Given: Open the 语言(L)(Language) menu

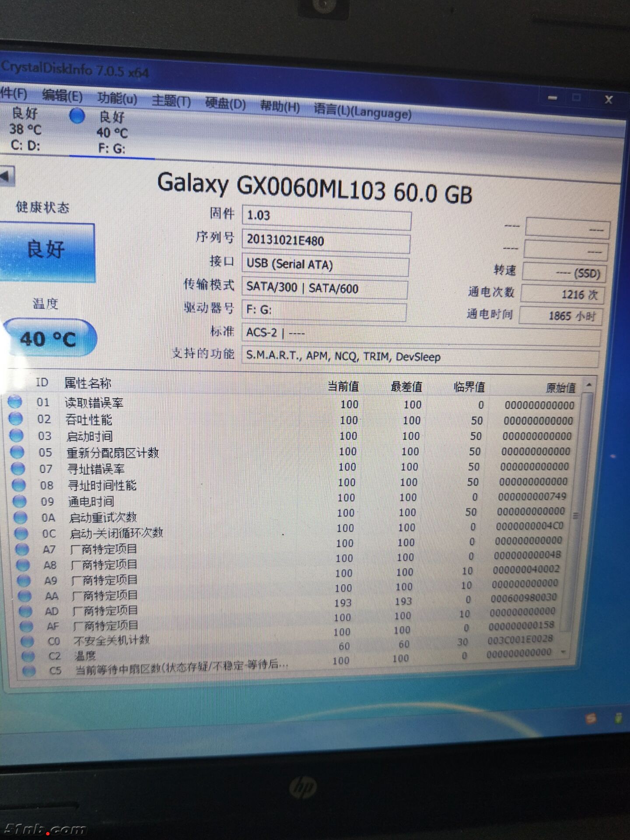Looking at the screenshot, I should tap(362, 111).
